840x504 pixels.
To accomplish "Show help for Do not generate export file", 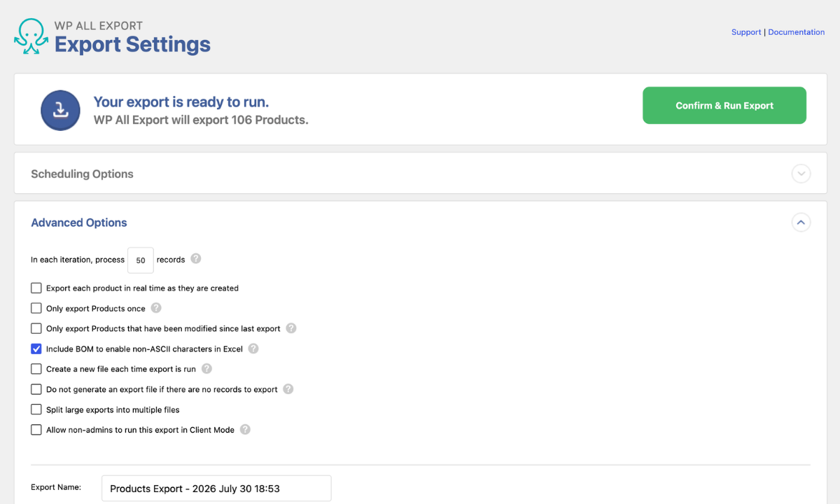I will [x=288, y=388].
